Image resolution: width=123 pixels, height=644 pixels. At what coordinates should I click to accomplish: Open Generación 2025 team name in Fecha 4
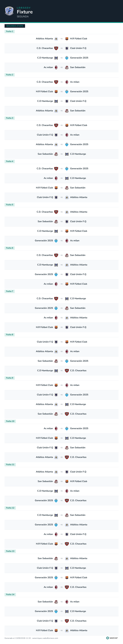[79, 168]
